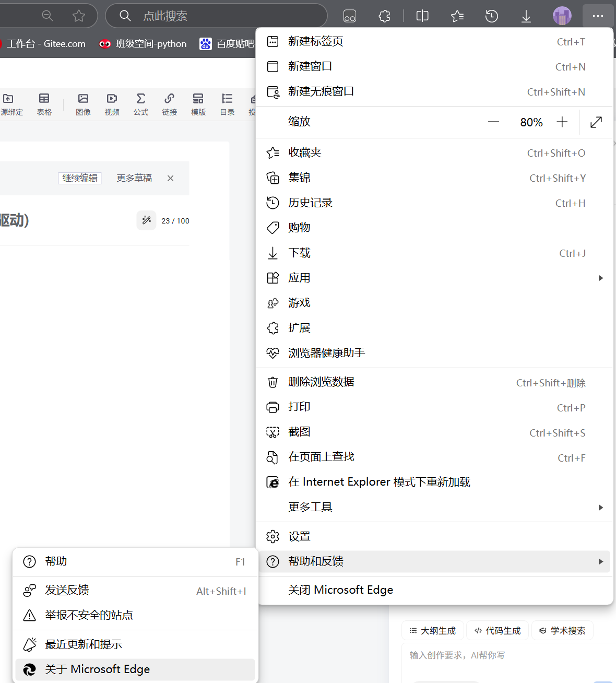Open 历史记录 from the menu

click(x=434, y=203)
